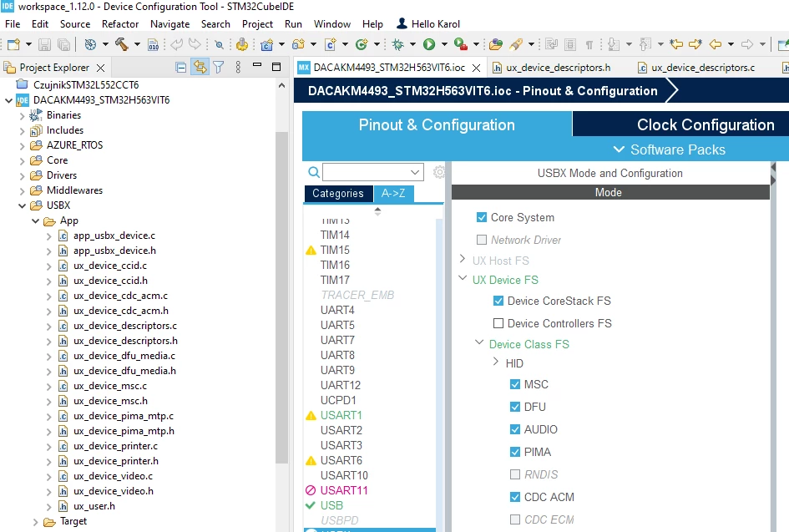This screenshot has height=532, width=789.
Task: Switch to ux_device_descriptors.h editor tab
Action: [553, 68]
